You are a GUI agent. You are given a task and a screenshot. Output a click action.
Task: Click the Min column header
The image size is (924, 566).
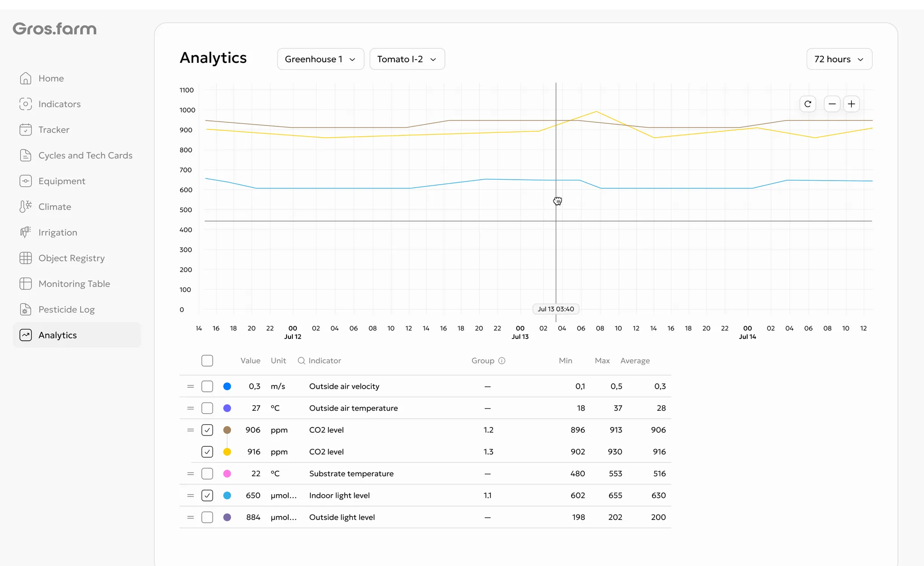click(565, 361)
